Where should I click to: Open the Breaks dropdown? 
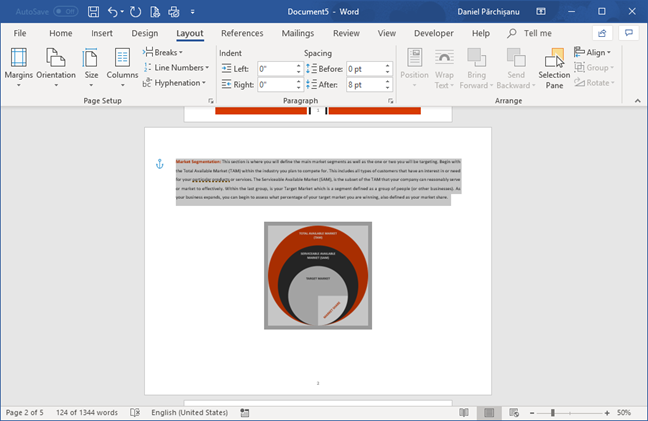coord(163,52)
